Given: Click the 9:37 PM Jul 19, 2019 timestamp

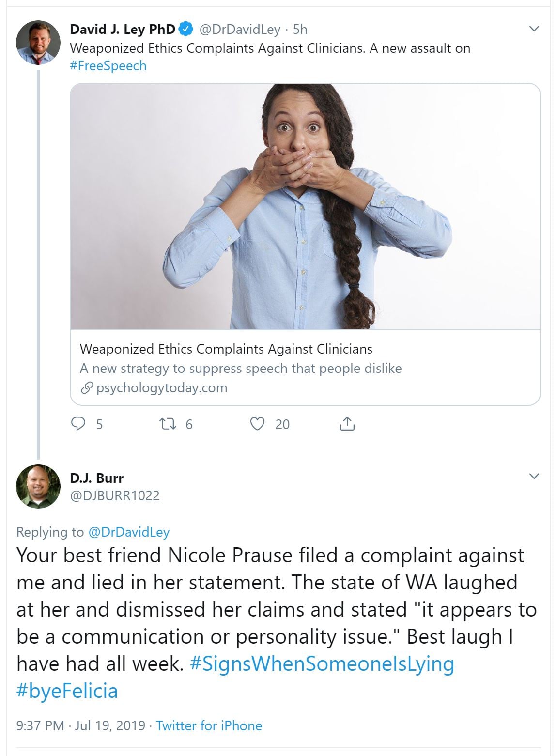Looking at the screenshot, I should coord(81,725).
